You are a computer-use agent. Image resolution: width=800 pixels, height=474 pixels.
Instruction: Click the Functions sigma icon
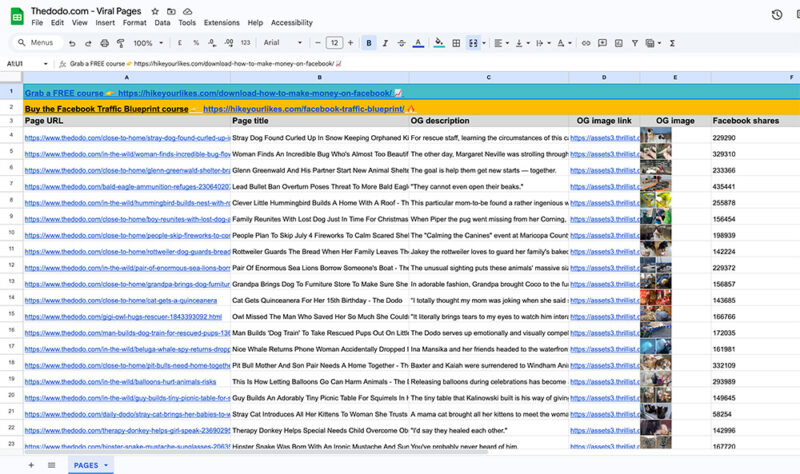671,43
